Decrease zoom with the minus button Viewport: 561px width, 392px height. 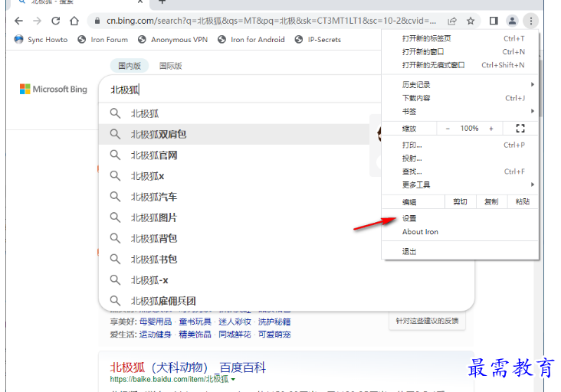click(448, 129)
